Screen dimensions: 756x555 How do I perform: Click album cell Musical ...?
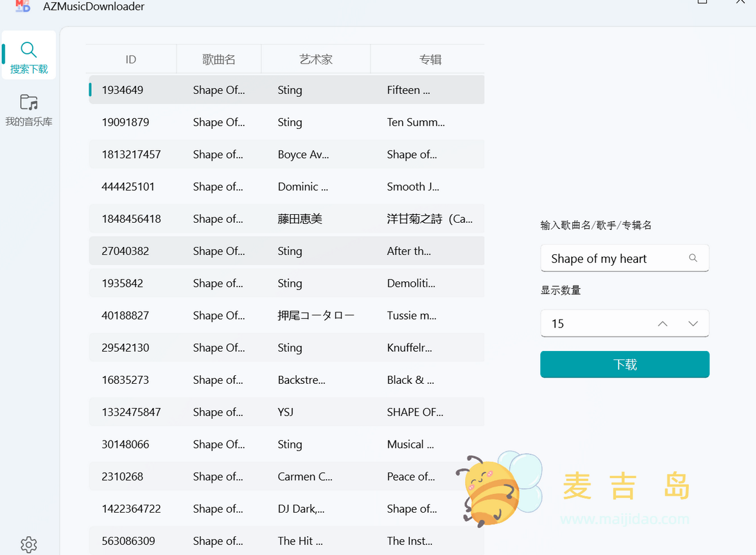(410, 444)
